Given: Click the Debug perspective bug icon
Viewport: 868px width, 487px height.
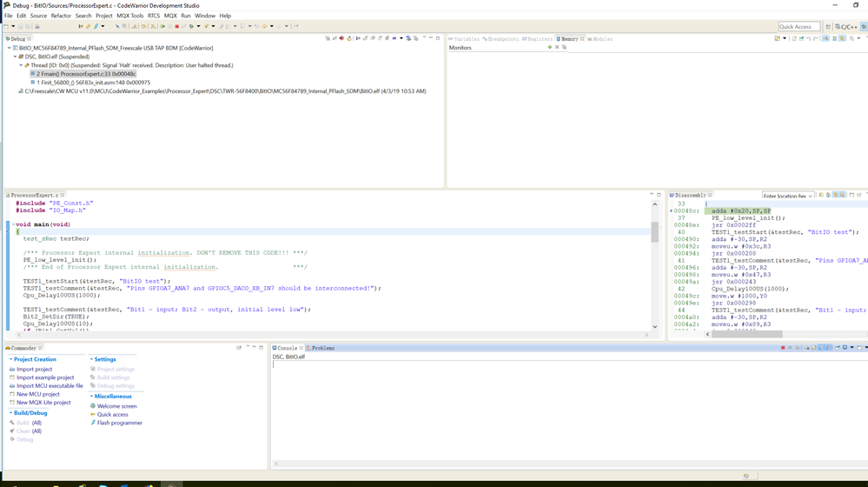Looking at the screenshot, I should click(864, 27).
